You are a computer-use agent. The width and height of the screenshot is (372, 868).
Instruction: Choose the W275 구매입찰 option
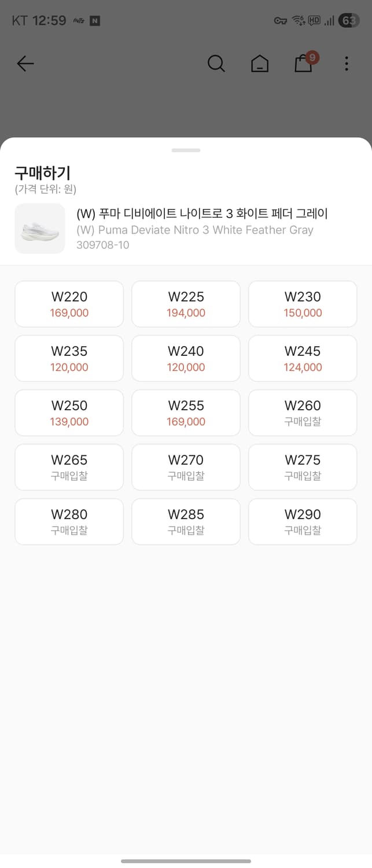click(x=302, y=466)
